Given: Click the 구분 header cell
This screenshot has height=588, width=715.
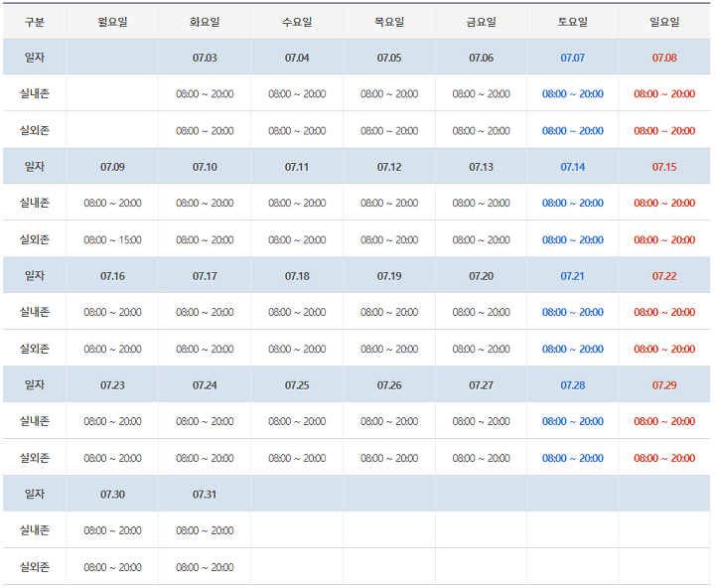Looking at the screenshot, I should [35, 22].
